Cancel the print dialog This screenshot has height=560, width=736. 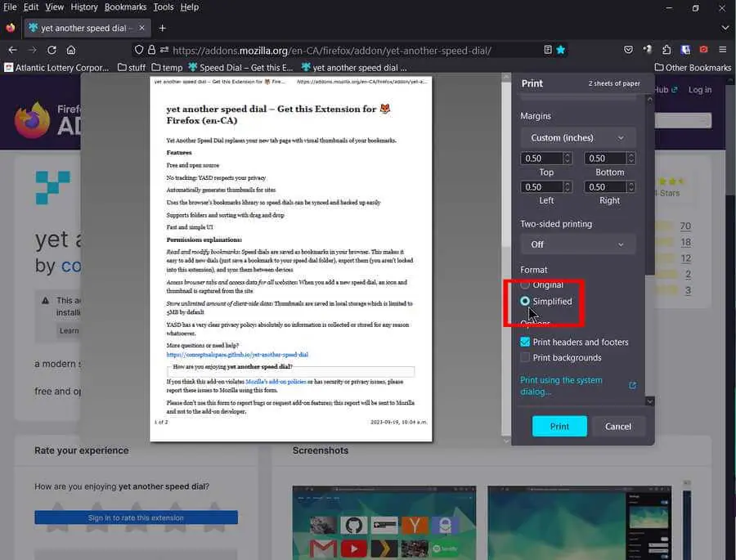tap(618, 426)
